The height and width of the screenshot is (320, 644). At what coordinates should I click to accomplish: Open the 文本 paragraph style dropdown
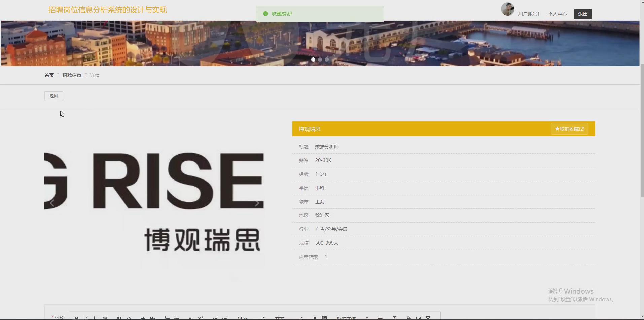click(x=289, y=318)
